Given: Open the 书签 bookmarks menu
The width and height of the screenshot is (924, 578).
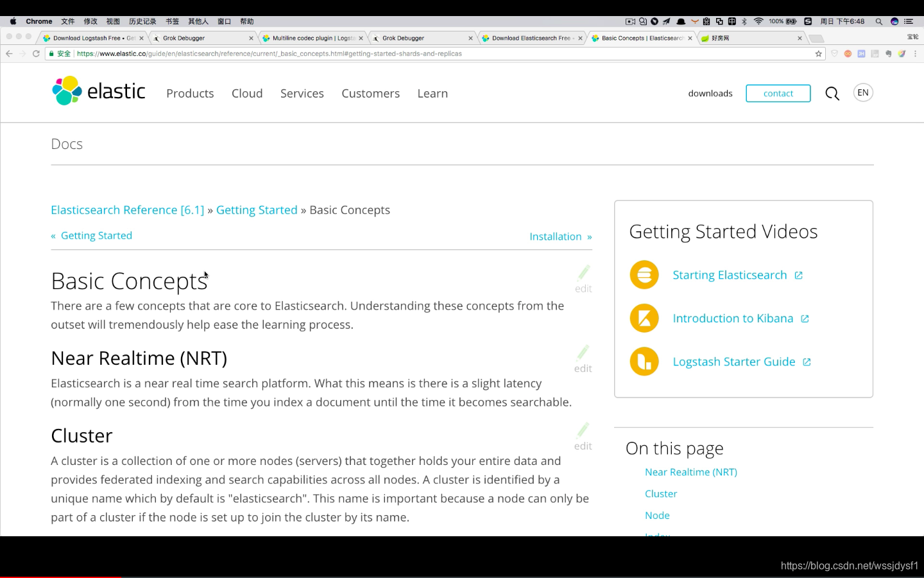Looking at the screenshot, I should click(173, 21).
